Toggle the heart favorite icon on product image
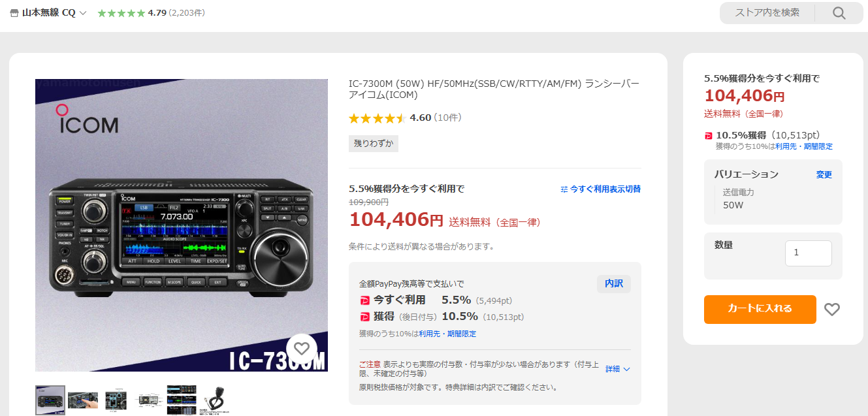868x416 pixels. 301,349
